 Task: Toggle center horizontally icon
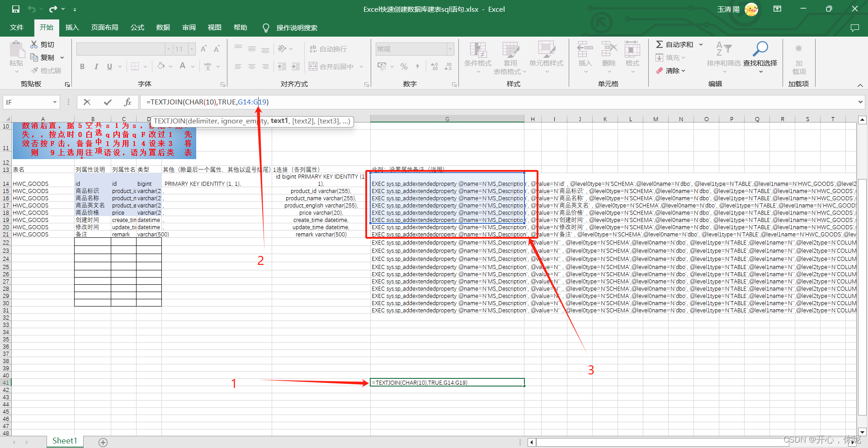(252, 66)
